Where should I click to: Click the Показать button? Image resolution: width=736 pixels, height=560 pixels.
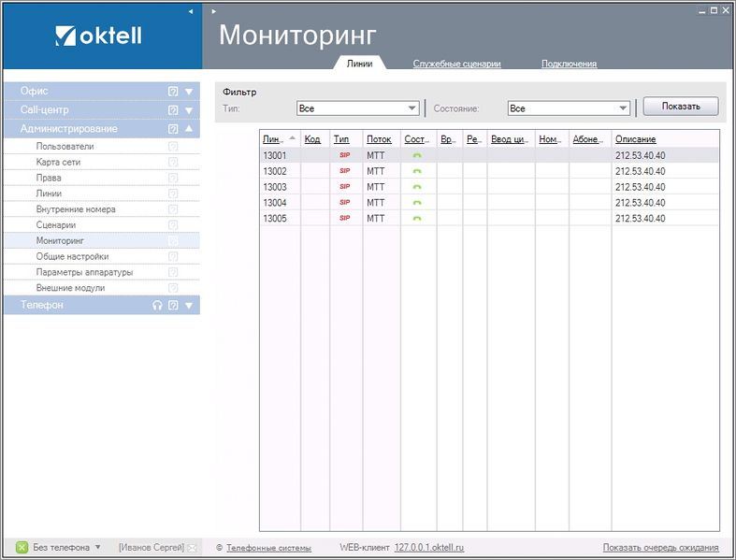coord(681,107)
